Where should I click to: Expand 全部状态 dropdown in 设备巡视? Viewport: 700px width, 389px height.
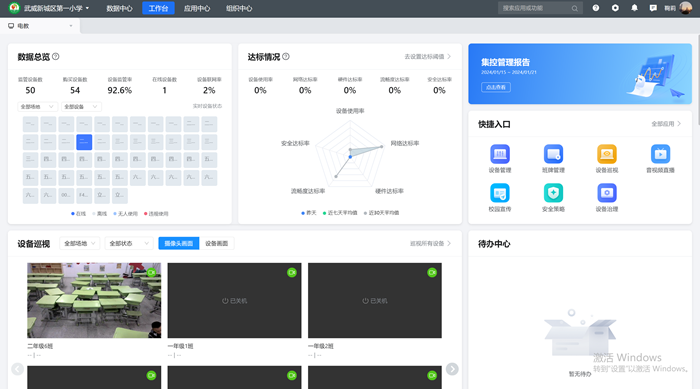[x=129, y=243]
